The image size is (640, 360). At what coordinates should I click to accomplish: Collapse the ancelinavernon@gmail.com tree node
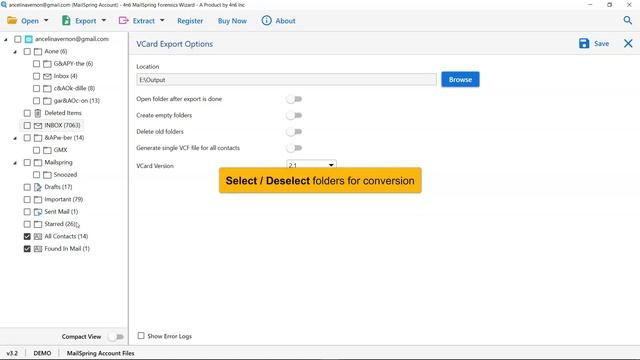[6, 40]
